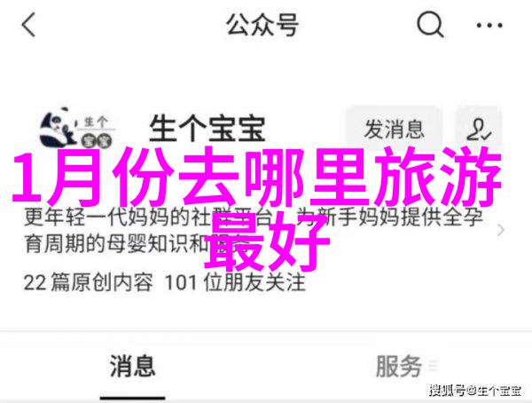Viewport: 532px width, 403px height.
Task: Open the description line starting 更年轻一代妈妈
Action: (x=254, y=217)
